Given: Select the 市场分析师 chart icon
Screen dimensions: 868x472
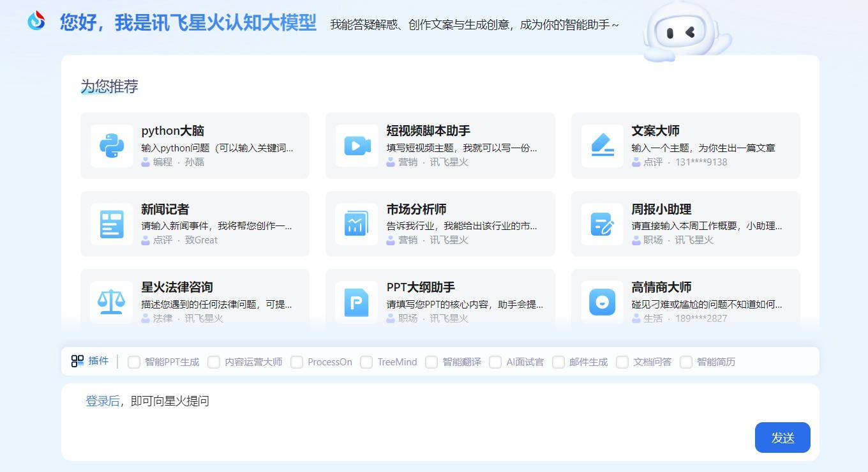Looking at the screenshot, I should [355, 223].
